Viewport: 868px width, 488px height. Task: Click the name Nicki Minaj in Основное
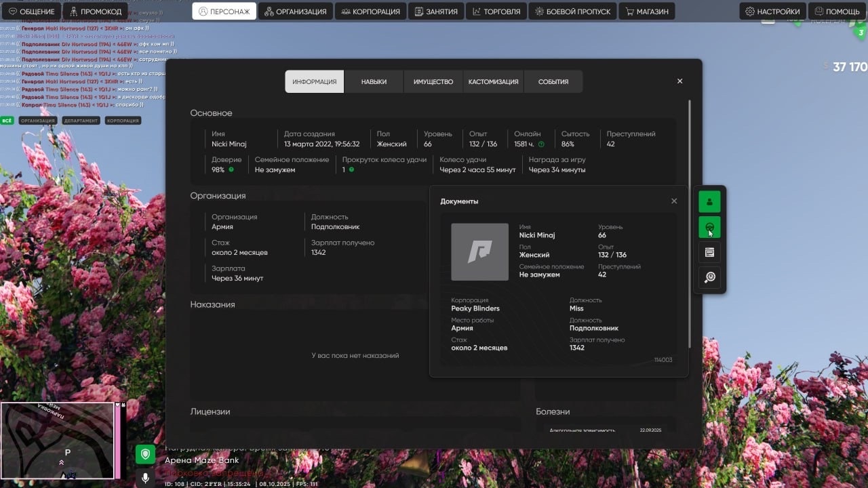point(229,144)
